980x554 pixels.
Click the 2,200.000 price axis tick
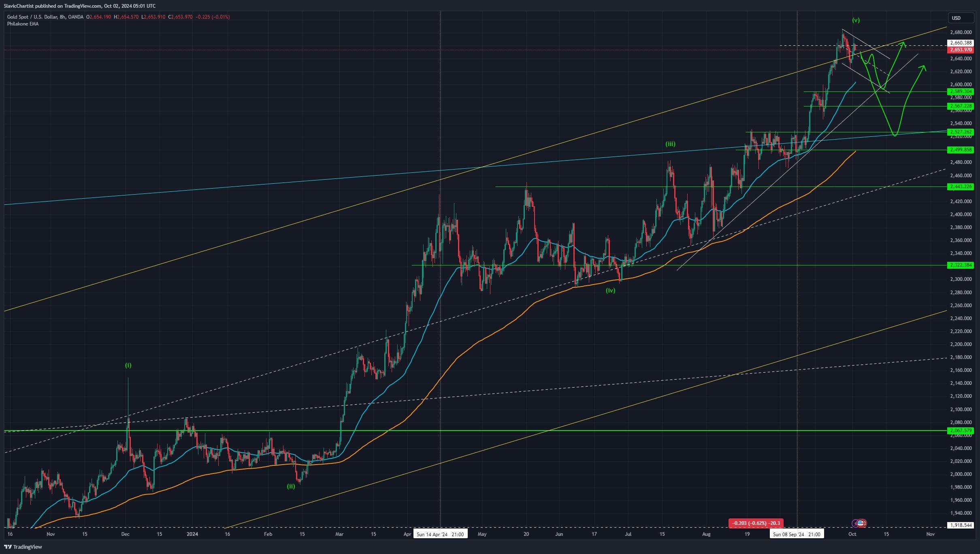click(x=961, y=344)
